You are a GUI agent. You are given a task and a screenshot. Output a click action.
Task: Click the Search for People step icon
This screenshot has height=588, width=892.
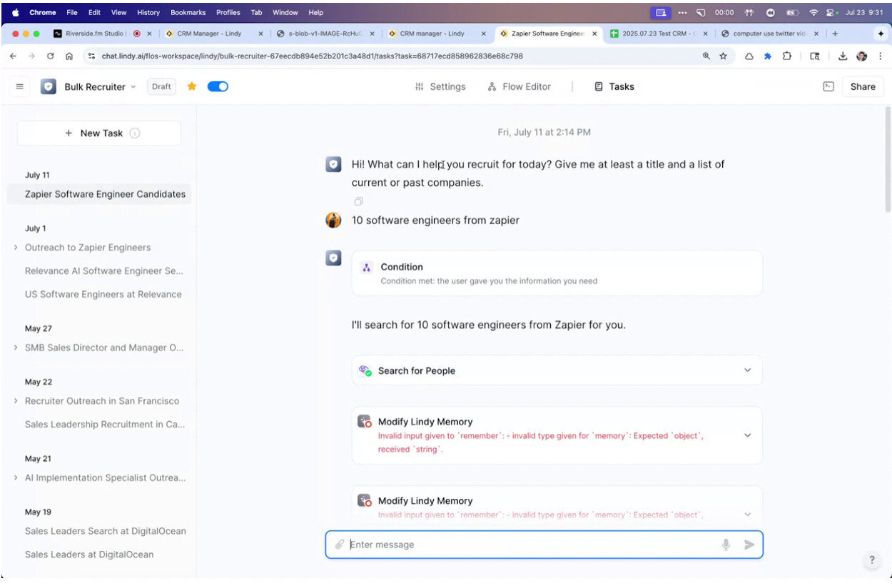tap(365, 370)
